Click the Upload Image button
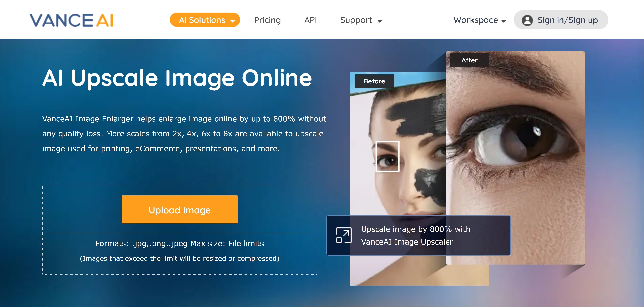644x307 pixels. [x=179, y=209]
